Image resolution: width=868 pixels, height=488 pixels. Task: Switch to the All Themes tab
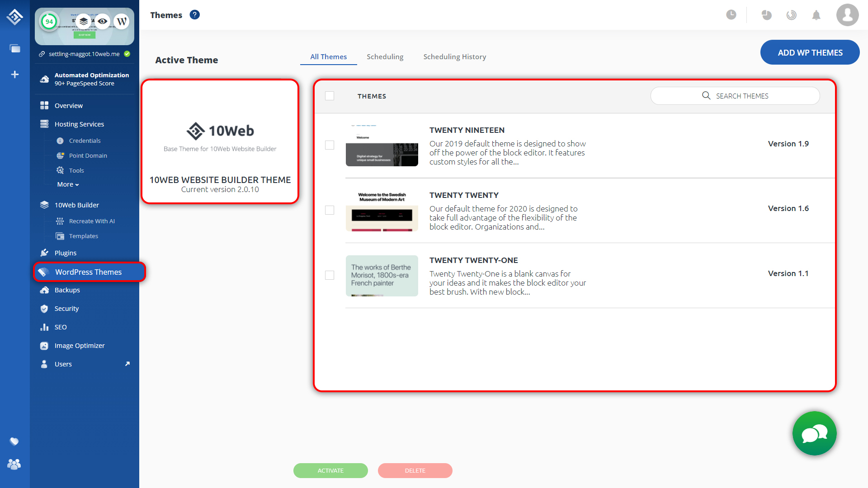point(329,56)
